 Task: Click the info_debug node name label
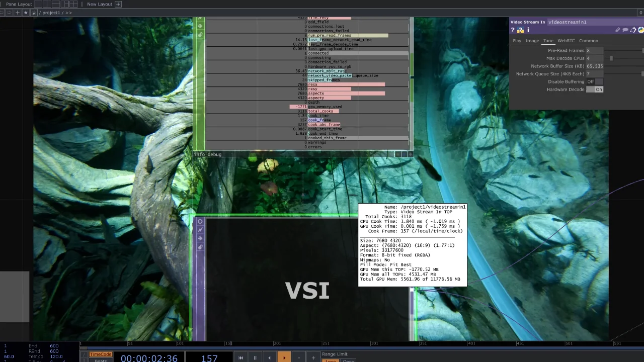point(208,154)
